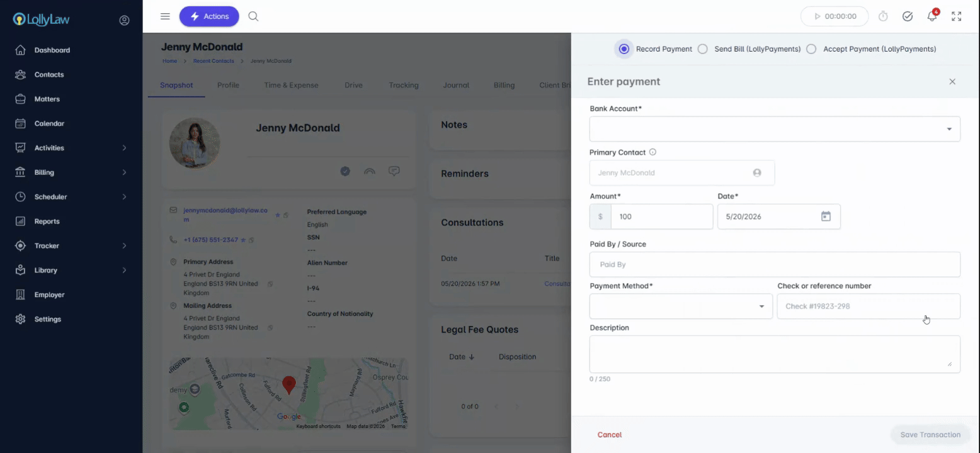Click Jenny McDonald's profile photo

(195, 143)
